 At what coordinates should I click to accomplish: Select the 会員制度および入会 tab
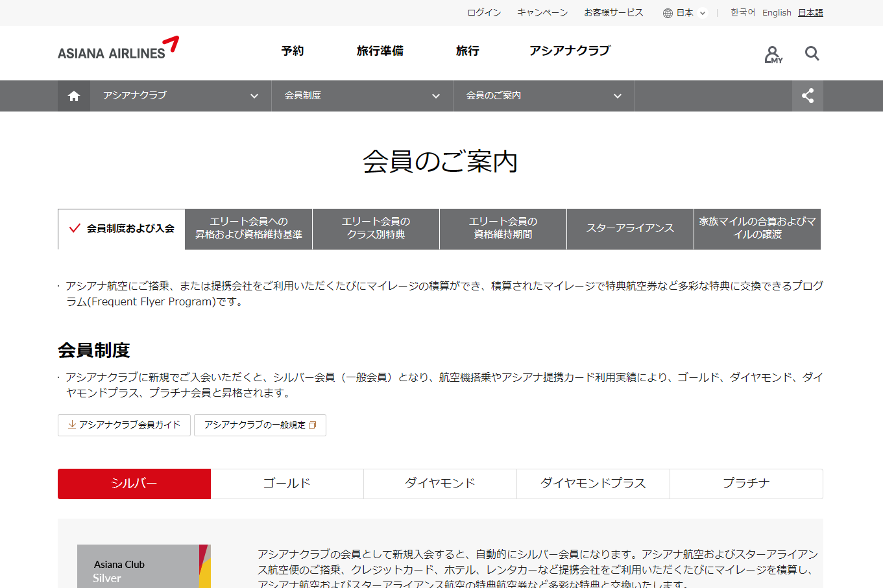[121, 229]
